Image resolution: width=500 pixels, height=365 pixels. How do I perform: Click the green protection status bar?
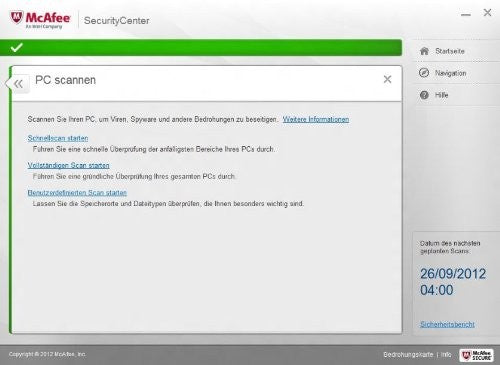coord(201,48)
